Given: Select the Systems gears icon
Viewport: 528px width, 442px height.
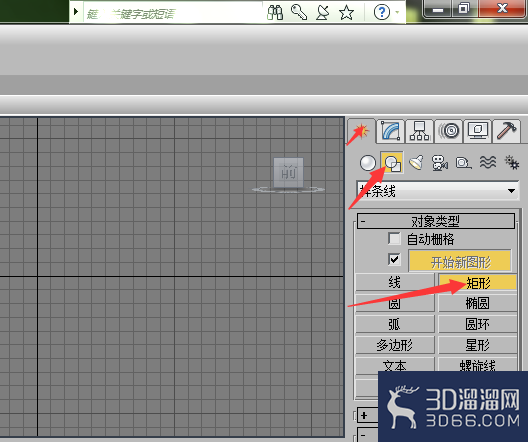Looking at the screenshot, I should [512, 163].
